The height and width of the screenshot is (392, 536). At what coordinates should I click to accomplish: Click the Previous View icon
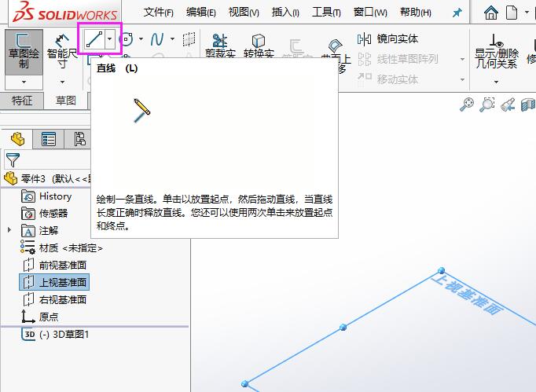tap(508, 104)
